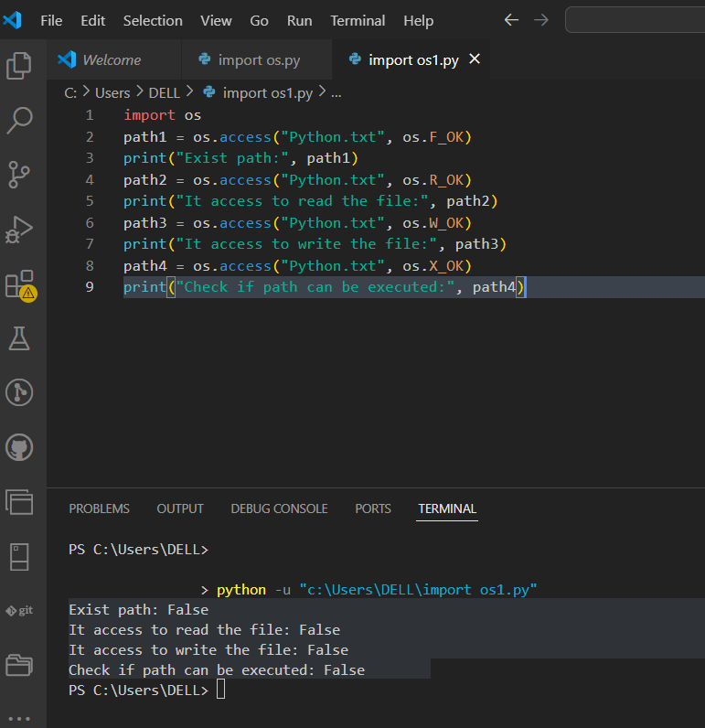Expand the Users breadcrumb segment
Viewport: 705px width, 728px height.
coord(112,93)
